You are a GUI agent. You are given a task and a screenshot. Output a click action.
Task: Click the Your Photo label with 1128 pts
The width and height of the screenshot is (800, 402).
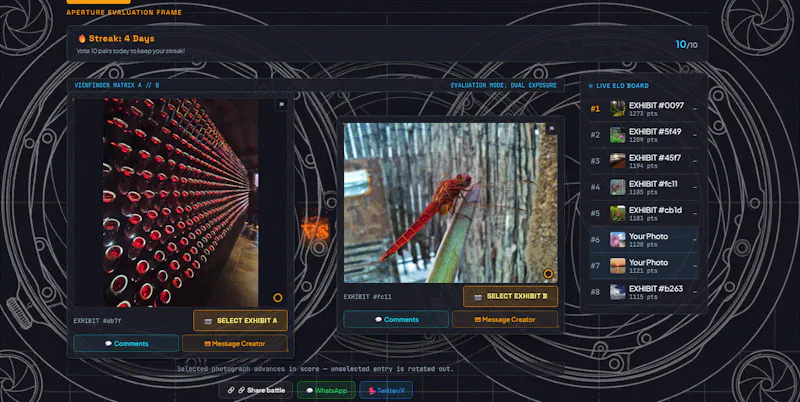click(x=648, y=236)
